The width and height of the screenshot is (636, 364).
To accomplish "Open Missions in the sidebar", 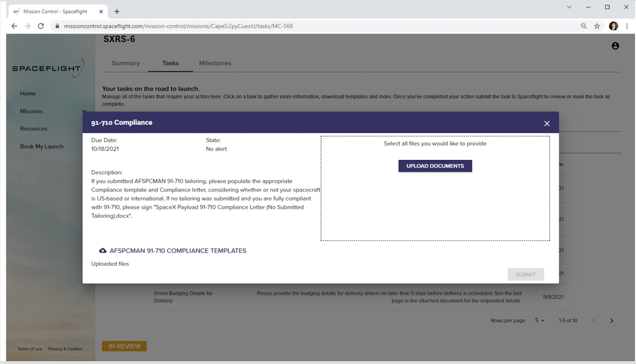I will pos(31,111).
